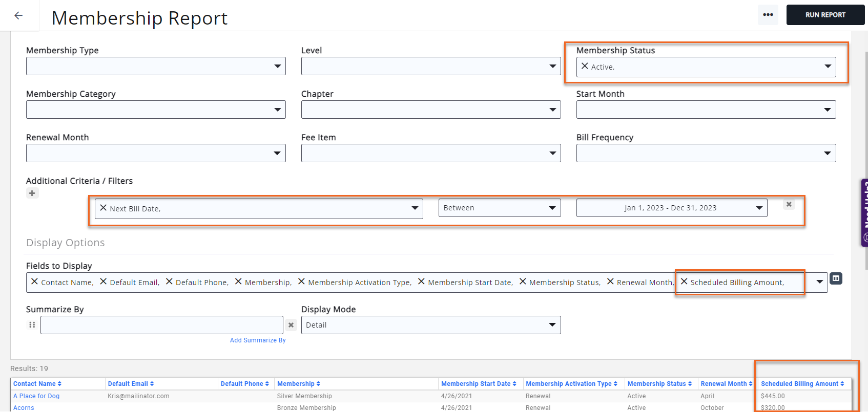Add a new criteria filter with plus icon
This screenshot has height=412, width=868.
coord(32,193)
